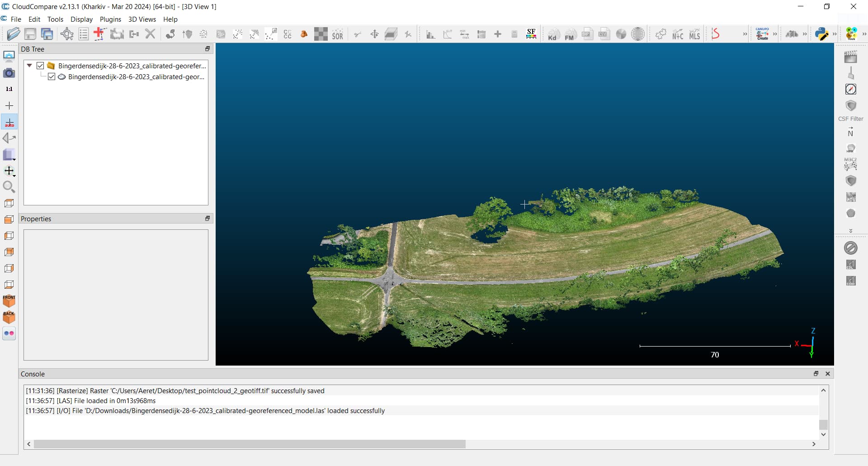Collapse the Bingerdensedijk tree branch

coord(29,66)
